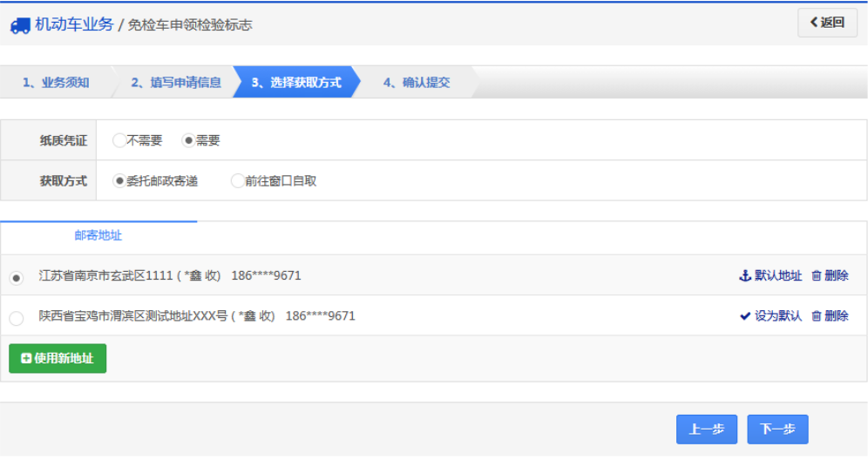Click 下一步 to proceed
This screenshot has height=460, width=868.
click(777, 429)
